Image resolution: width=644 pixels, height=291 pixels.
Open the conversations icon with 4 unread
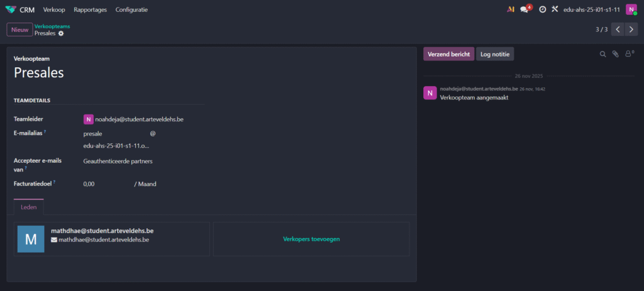point(525,9)
